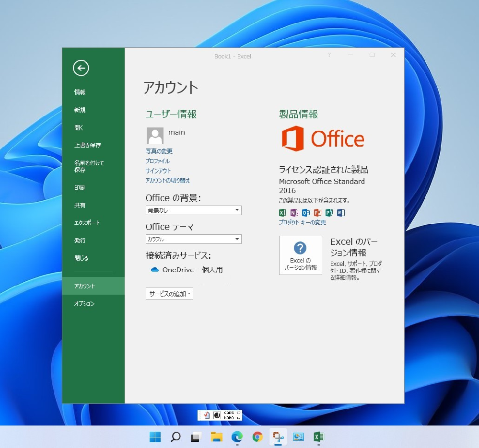
Task: Select 情報 in the left sidebar
Action: tap(80, 92)
